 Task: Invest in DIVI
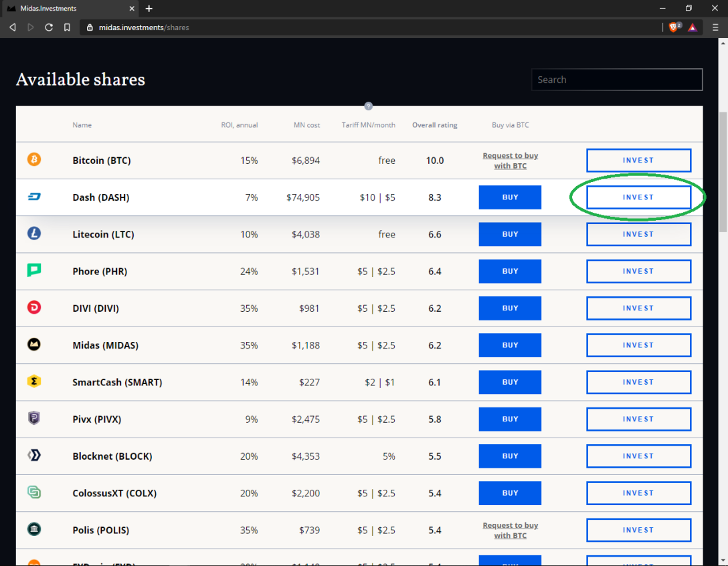point(638,308)
